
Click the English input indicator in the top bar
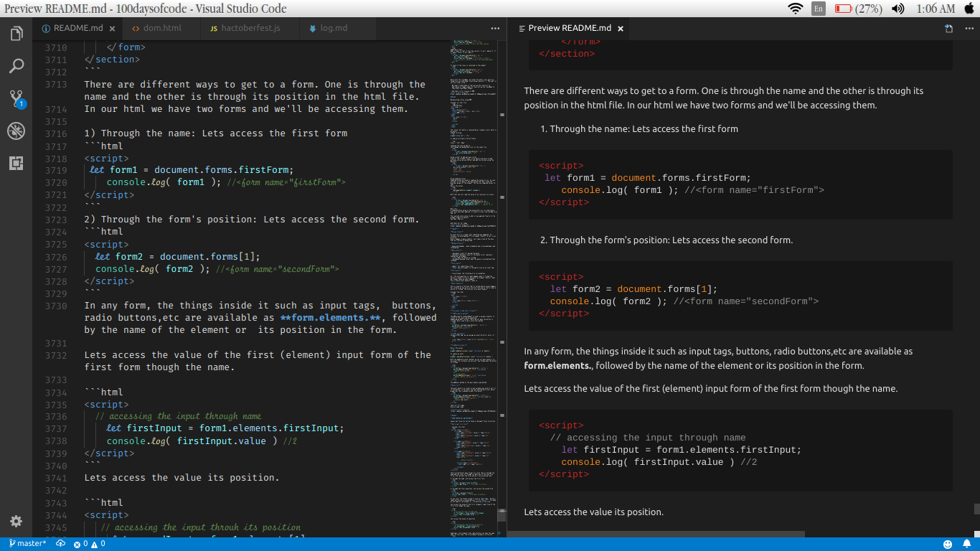tap(818, 9)
